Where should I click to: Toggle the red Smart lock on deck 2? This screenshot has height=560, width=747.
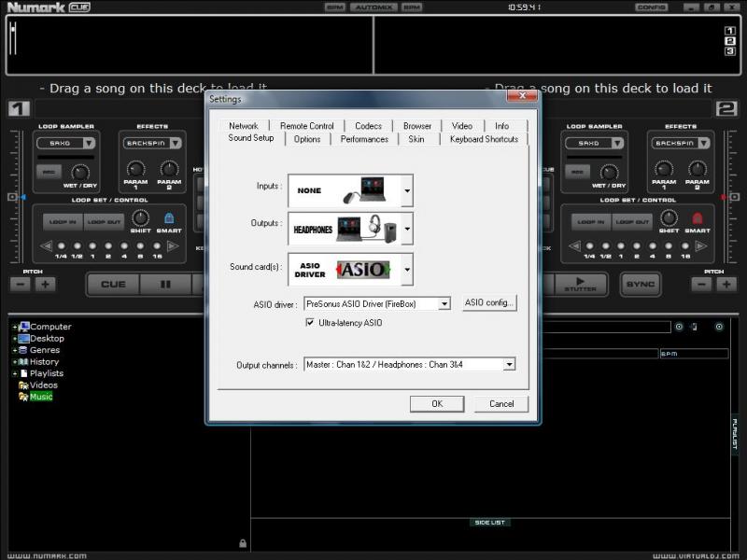[697, 218]
